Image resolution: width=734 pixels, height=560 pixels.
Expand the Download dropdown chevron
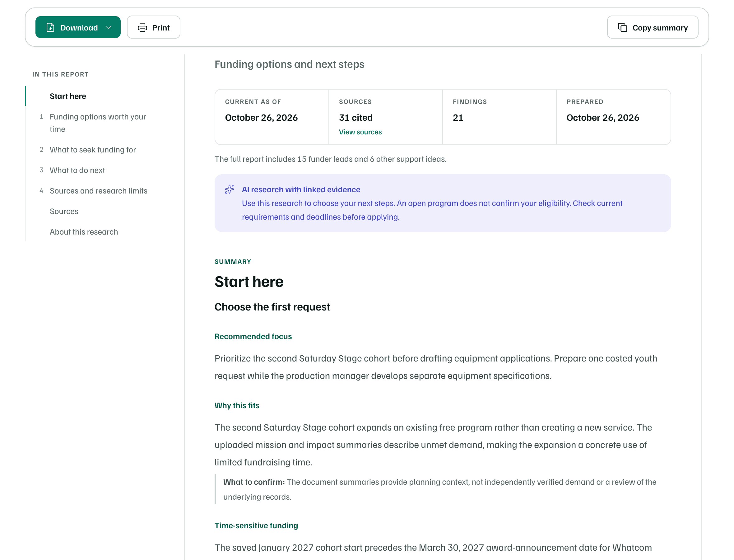pos(108,27)
